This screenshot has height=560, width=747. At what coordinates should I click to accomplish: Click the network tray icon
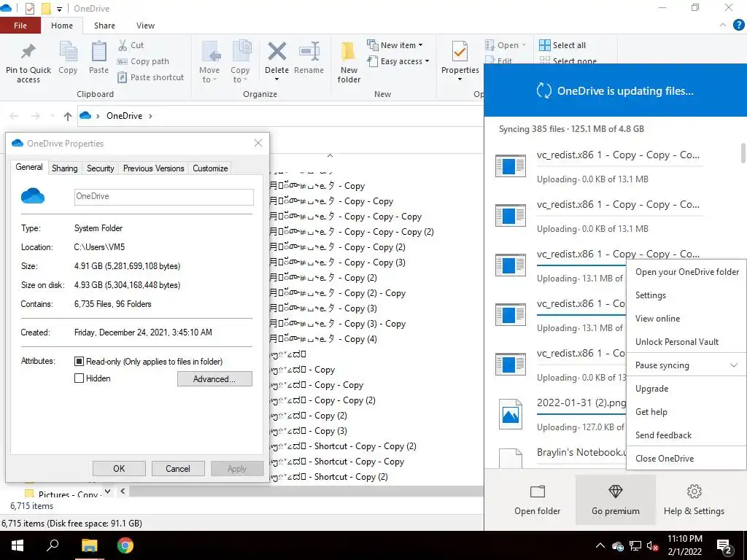(635, 545)
